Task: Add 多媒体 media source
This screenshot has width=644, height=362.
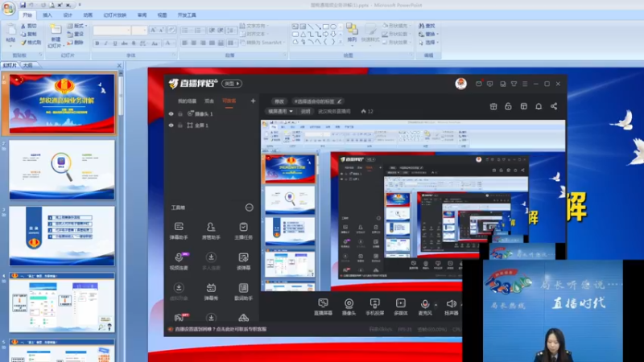Action: (400, 306)
